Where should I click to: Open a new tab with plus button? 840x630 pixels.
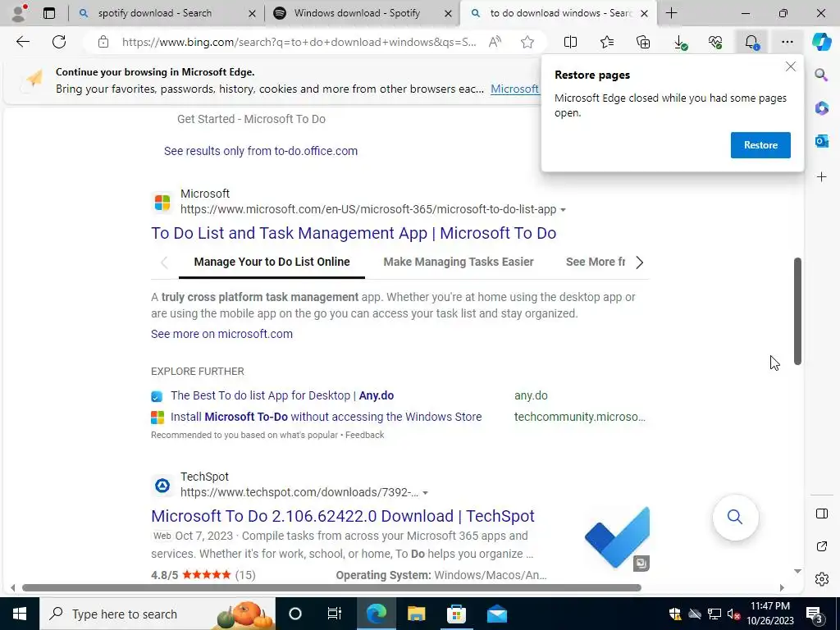(x=671, y=13)
